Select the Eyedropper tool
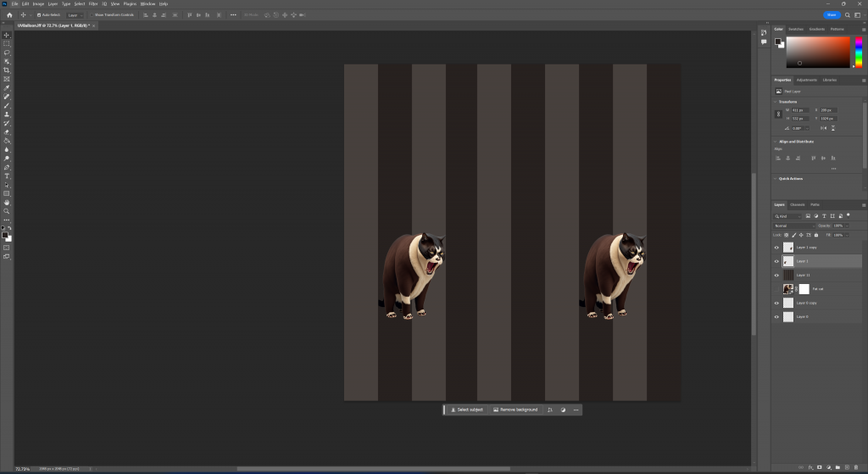 [x=7, y=88]
